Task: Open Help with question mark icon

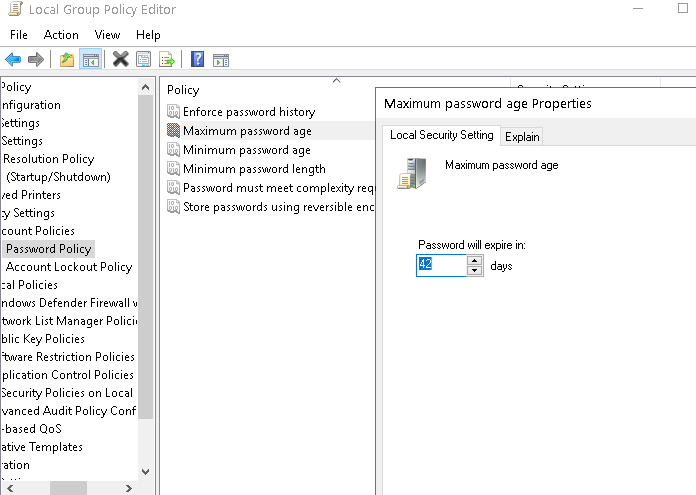Action: [x=197, y=59]
